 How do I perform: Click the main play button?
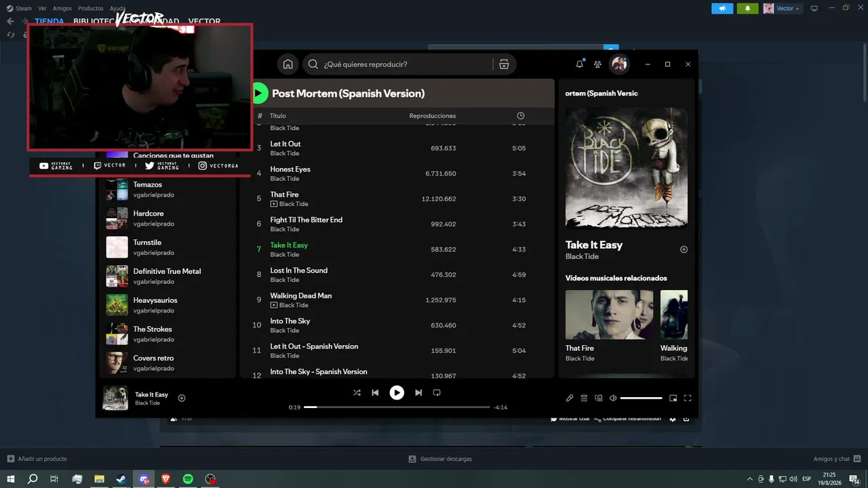click(x=397, y=392)
